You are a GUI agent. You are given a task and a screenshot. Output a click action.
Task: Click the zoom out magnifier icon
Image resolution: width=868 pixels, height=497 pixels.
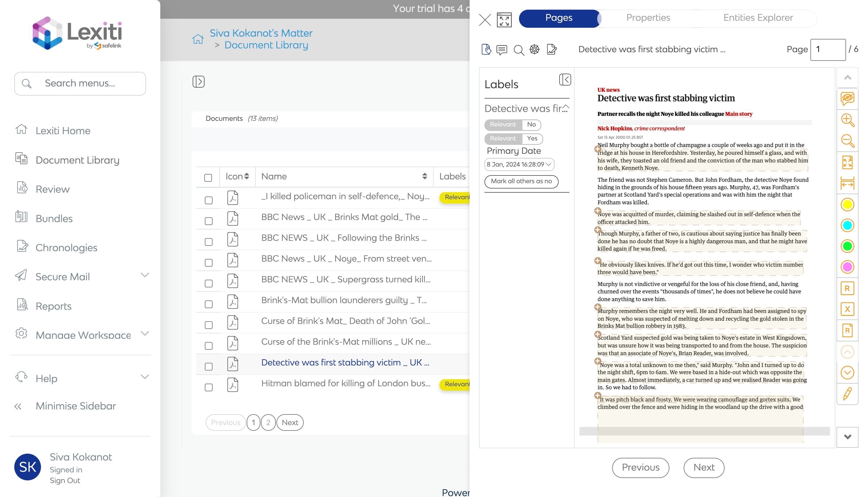tap(847, 141)
